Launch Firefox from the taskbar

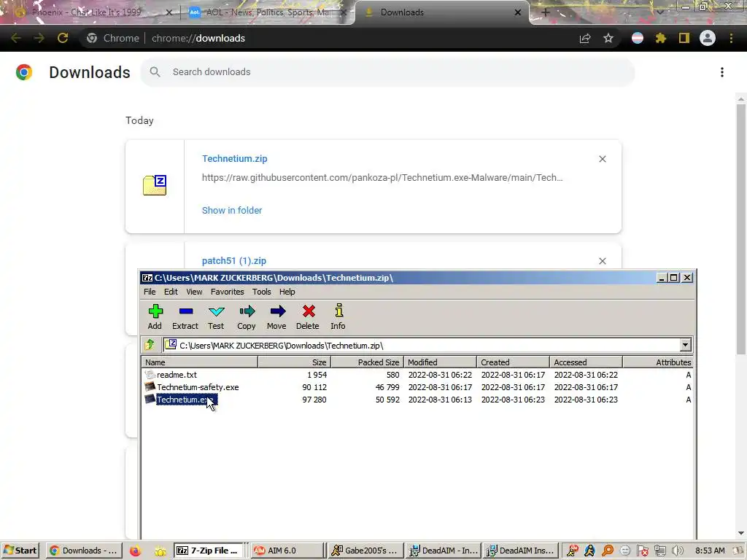pos(135,551)
